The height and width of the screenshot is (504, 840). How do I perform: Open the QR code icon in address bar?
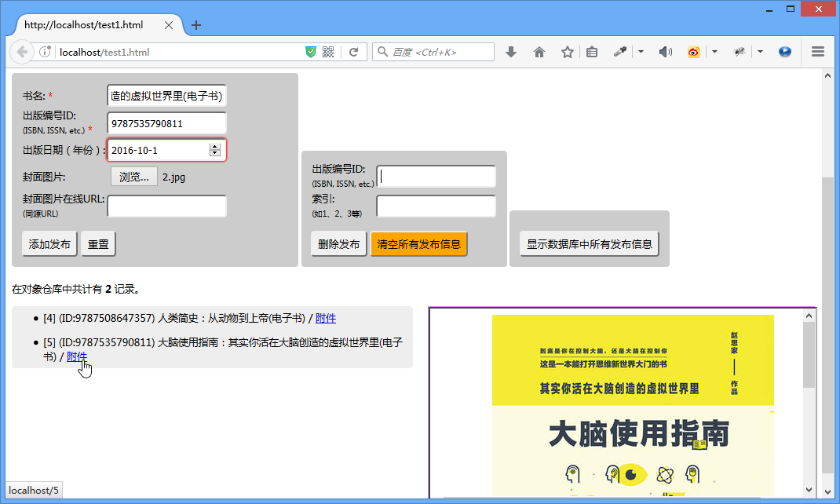pyautogui.click(x=328, y=52)
